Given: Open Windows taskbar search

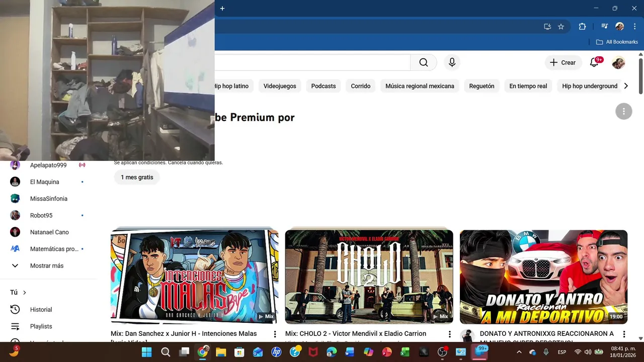Looking at the screenshot, I should (x=166, y=352).
